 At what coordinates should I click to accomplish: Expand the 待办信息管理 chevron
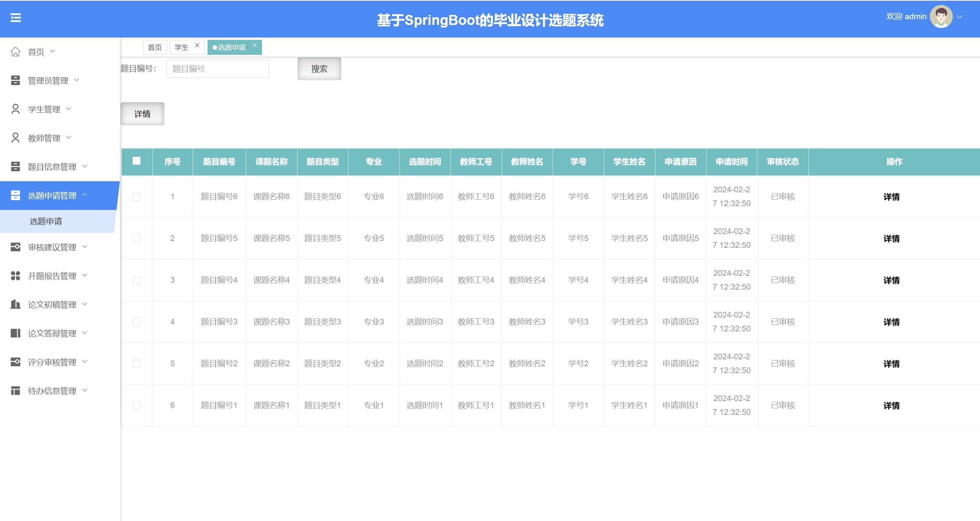85,390
